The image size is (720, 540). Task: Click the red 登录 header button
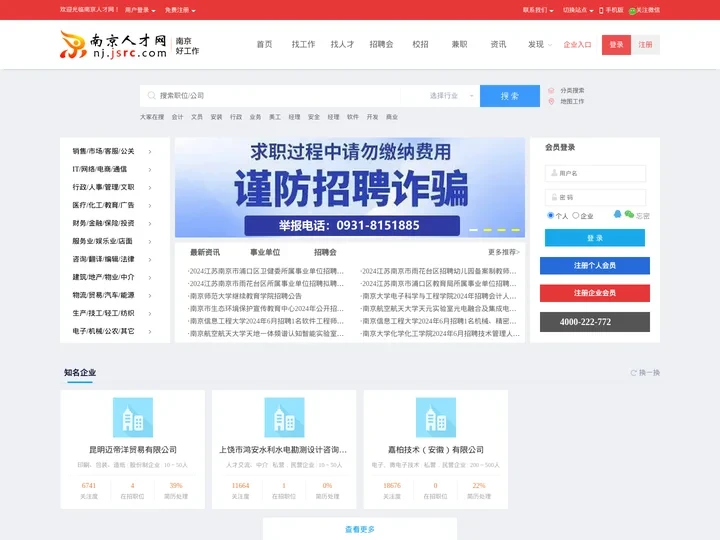point(616,45)
